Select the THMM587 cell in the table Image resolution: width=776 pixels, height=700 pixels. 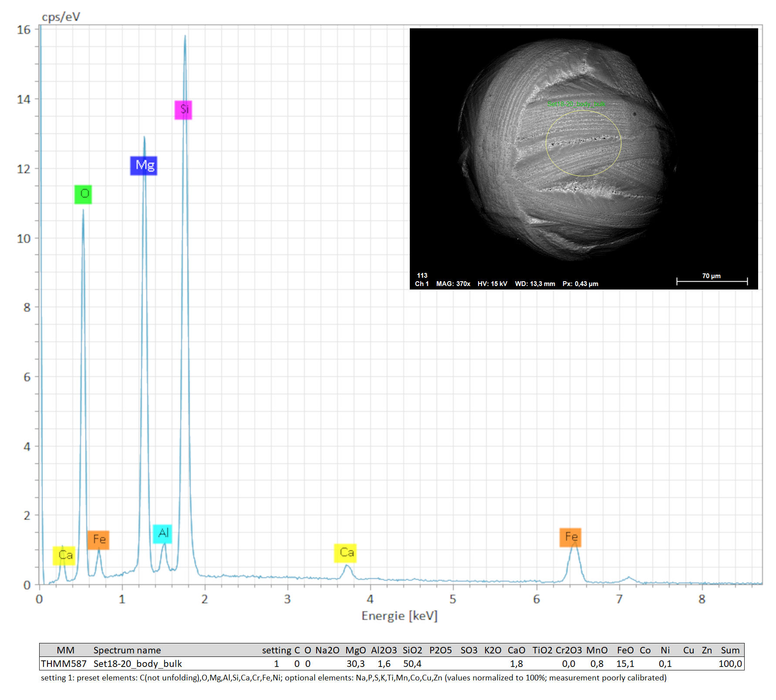pyautogui.click(x=64, y=664)
